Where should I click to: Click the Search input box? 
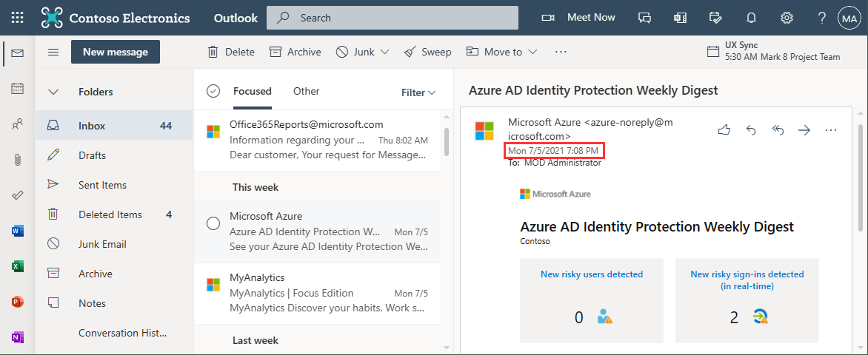pos(404,18)
